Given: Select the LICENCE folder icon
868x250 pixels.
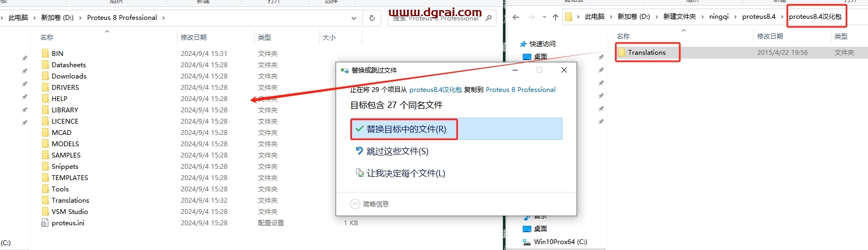Looking at the screenshot, I should coord(45,121).
